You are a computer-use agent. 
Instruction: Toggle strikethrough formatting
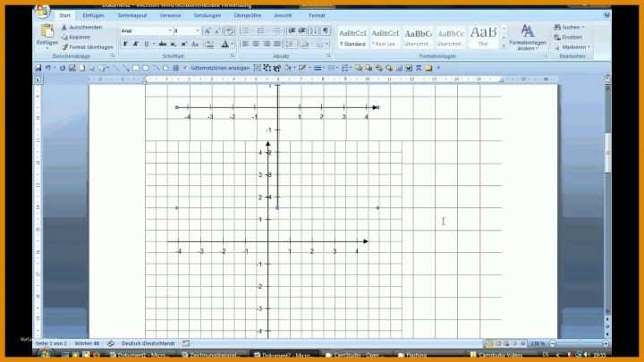pos(163,44)
